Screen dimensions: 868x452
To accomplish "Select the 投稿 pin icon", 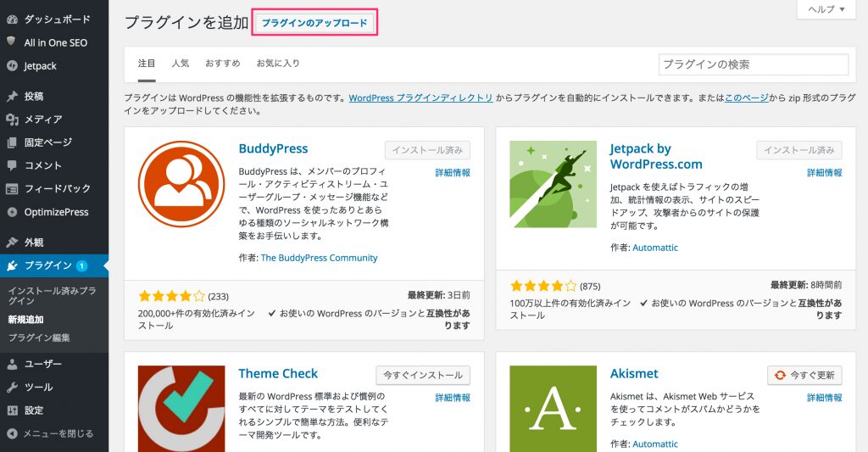I will [12, 97].
